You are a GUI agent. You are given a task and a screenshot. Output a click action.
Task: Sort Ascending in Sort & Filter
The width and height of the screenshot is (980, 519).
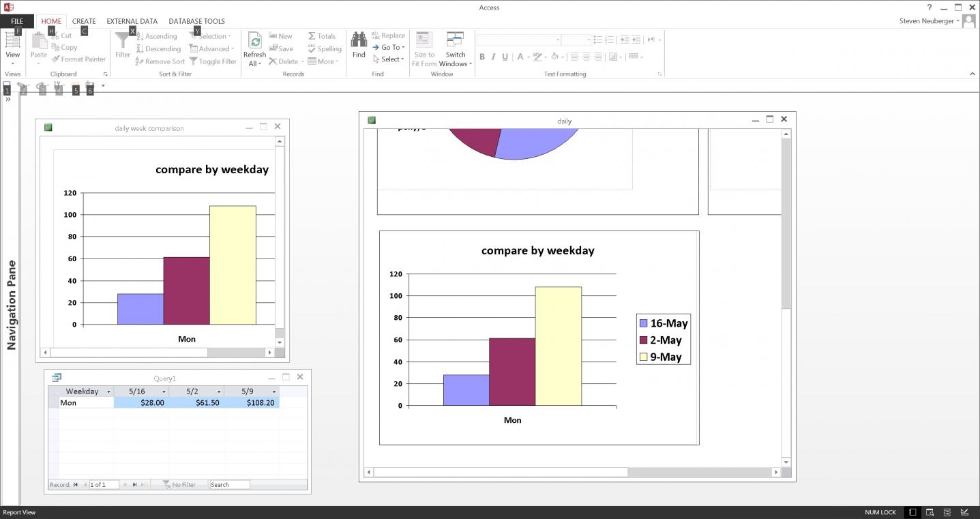click(156, 36)
